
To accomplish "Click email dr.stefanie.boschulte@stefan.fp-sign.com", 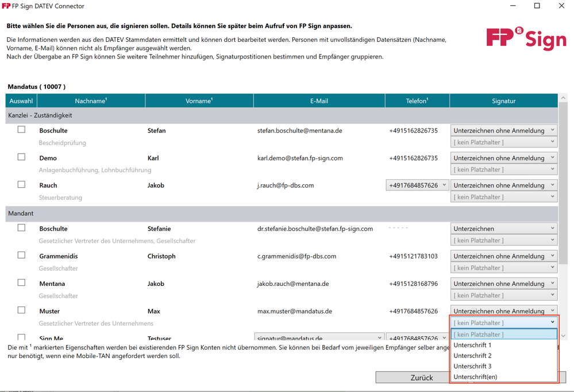I will tap(315, 228).
